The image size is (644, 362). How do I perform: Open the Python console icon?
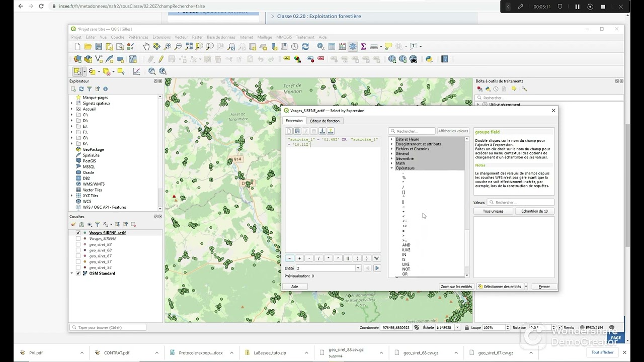(429, 59)
